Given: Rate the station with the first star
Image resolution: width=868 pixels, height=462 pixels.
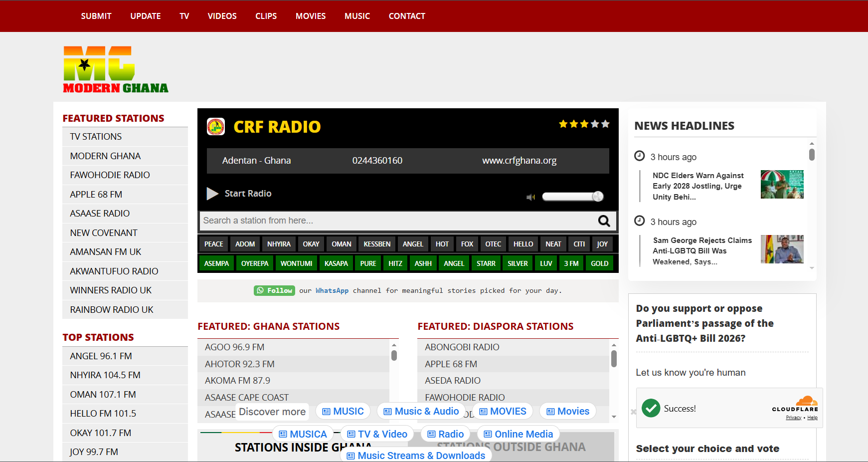Looking at the screenshot, I should (563, 124).
